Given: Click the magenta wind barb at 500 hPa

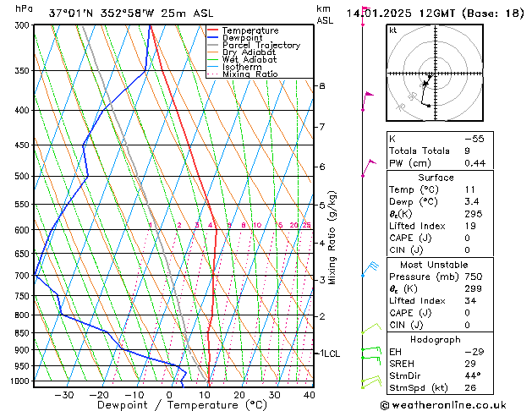Looking at the screenshot, I should click(369, 167).
